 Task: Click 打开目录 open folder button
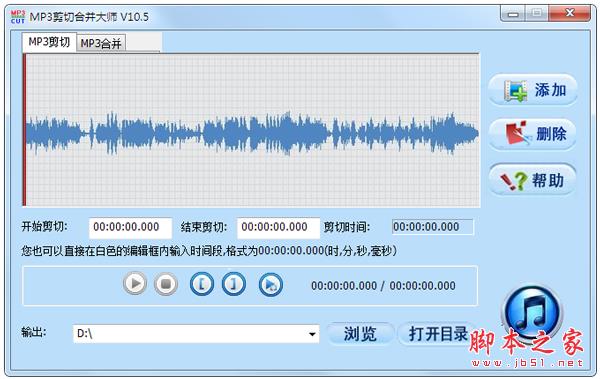(x=438, y=334)
